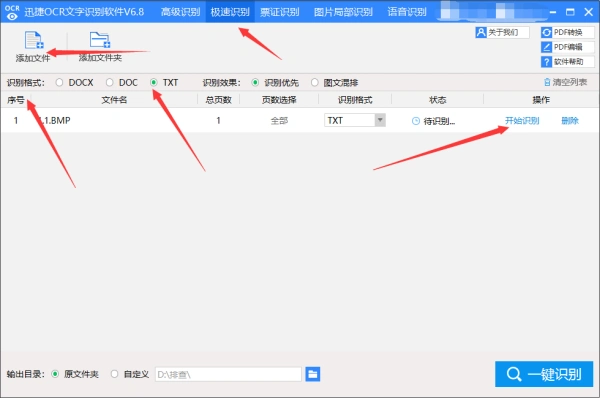This screenshot has width=600, height=398.
Task: Click the 页数选择 column header
Action: (x=279, y=100)
